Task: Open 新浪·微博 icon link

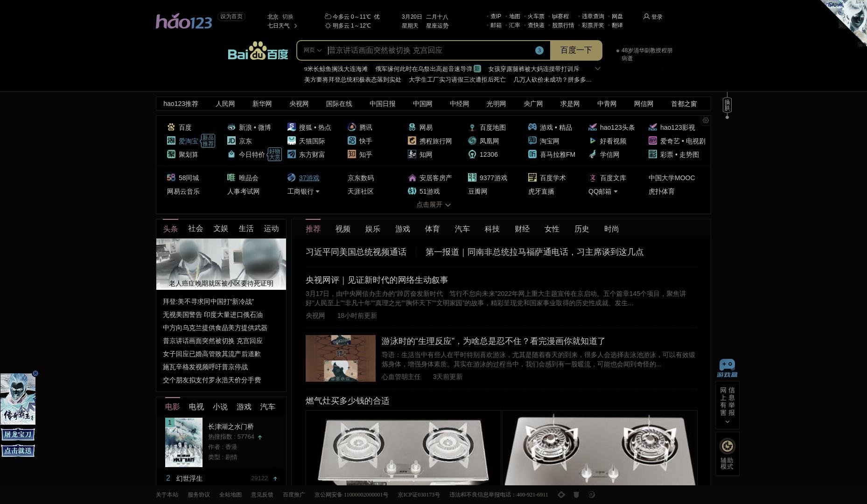Action: tap(231, 127)
